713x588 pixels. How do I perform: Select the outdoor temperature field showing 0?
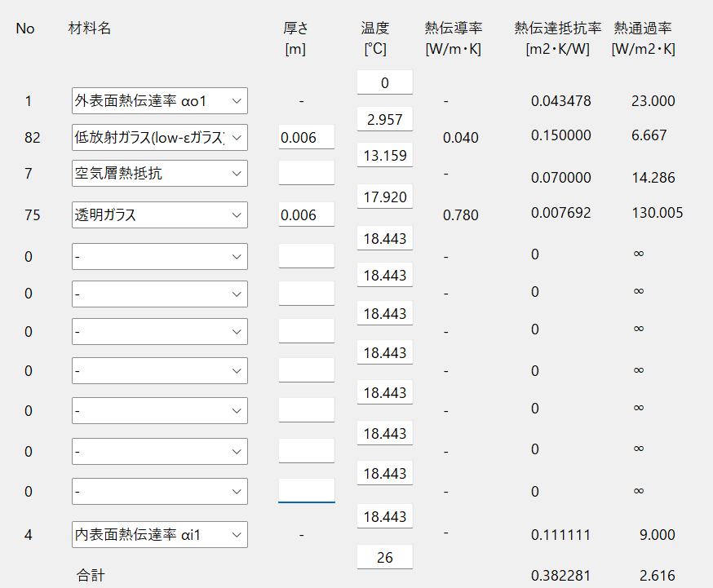tap(385, 82)
